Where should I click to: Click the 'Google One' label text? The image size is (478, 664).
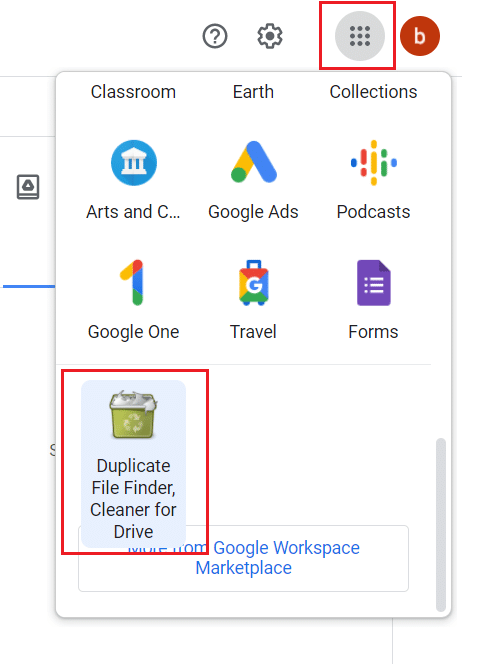pos(133,332)
